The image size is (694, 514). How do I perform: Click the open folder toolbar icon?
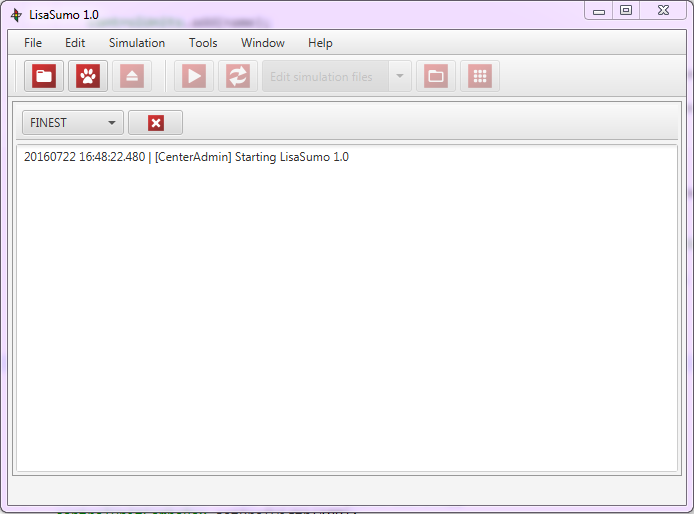[44, 76]
